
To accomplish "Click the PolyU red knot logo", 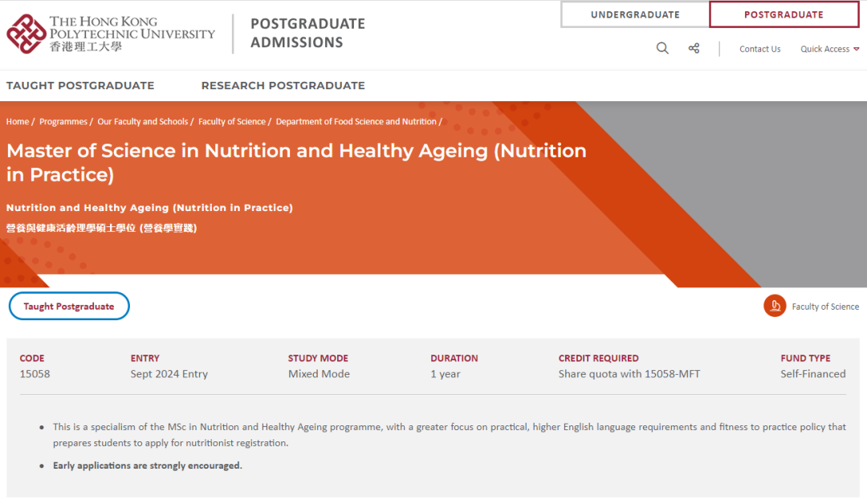I will click(x=26, y=34).
